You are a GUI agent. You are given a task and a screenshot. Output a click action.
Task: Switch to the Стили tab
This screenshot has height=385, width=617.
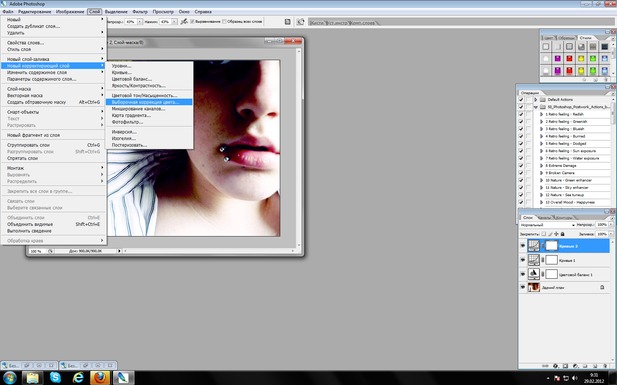tap(586, 38)
